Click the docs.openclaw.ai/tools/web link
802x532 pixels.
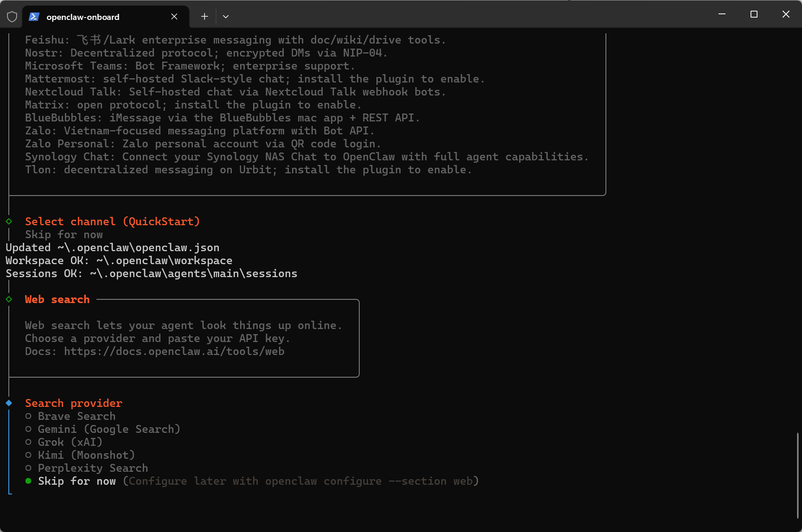pos(174,351)
